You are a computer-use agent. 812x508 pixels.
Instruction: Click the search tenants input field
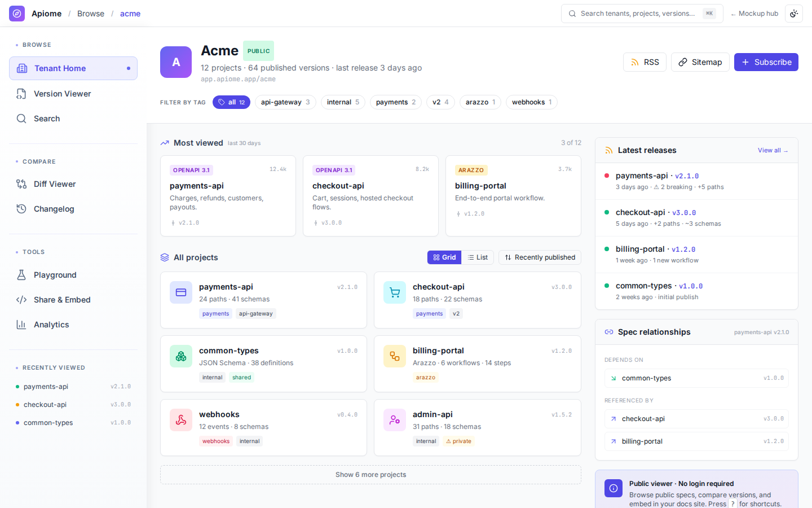[x=642, y=14]
